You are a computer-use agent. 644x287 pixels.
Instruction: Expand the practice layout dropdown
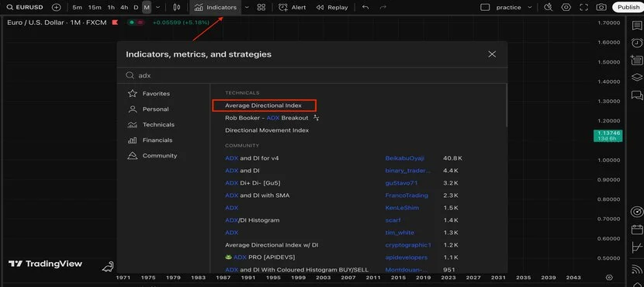[x=529, y=8]
